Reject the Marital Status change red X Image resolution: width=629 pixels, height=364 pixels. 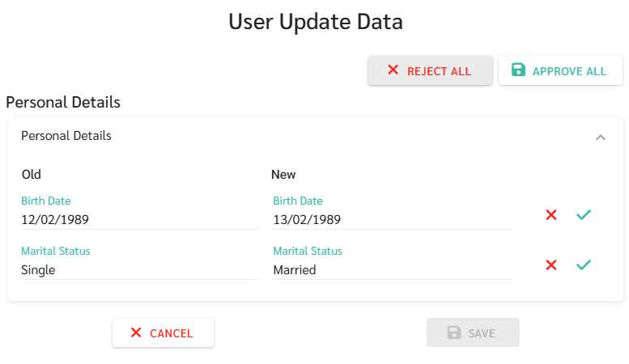(x=551, y=265)
